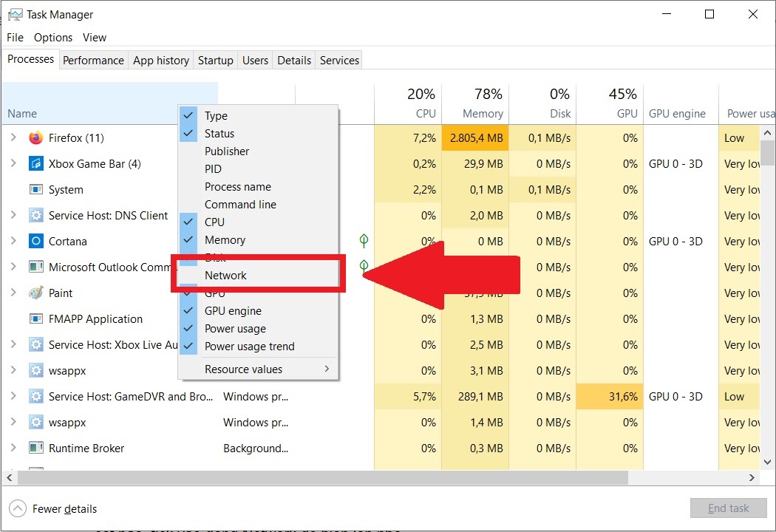Click the horizontal scrollbar right arrow
This screenshot has height=532, width=776.
[752, 477]
